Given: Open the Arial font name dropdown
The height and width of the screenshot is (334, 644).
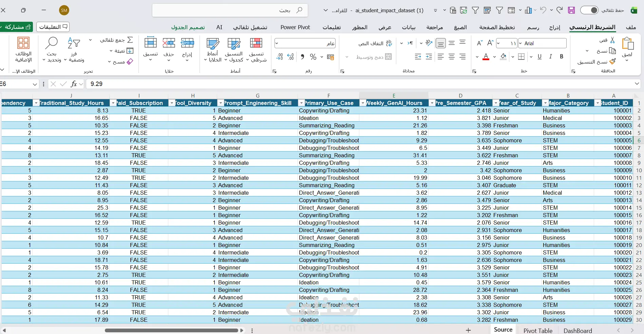Looking at the screenshot, I should tap(520, 43).
